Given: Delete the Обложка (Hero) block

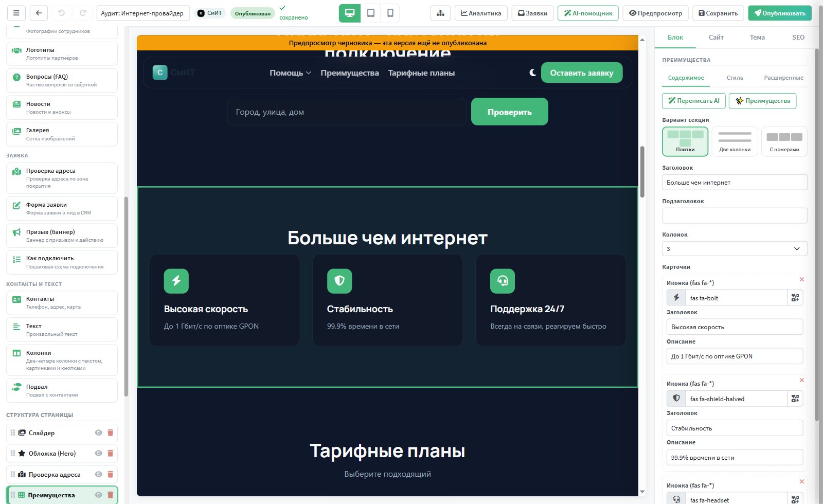Looking at the screenshot, I should point(110,454).
